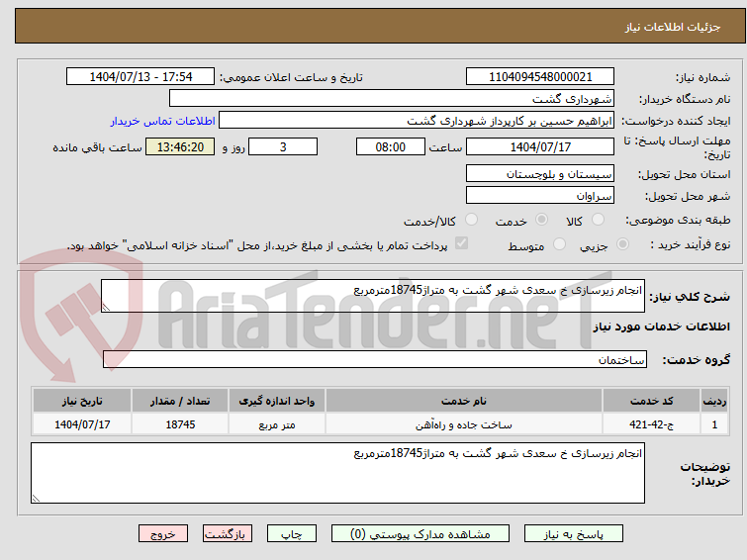Click the واحد اندازه گیری column header
The width and height of the screenshot is (747, 560).
[x=277, y=401]
